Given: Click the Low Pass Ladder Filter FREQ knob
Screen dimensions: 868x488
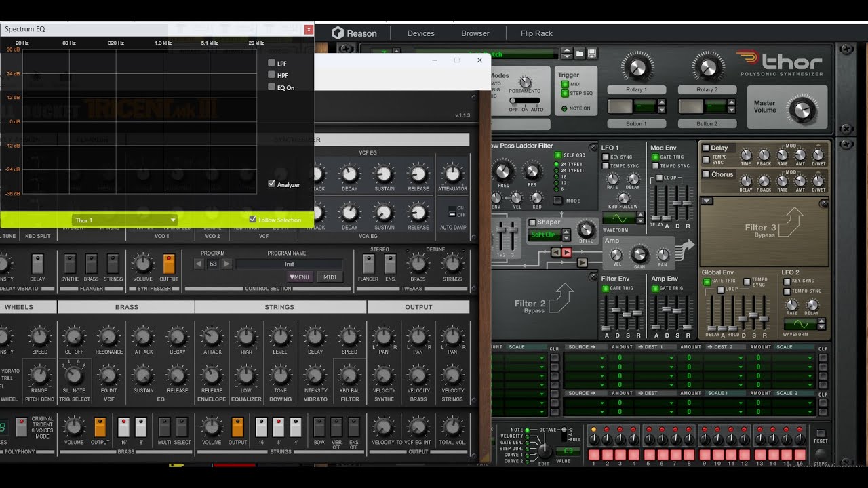Looking at the screenshot, I should click(x=503, y=170).
